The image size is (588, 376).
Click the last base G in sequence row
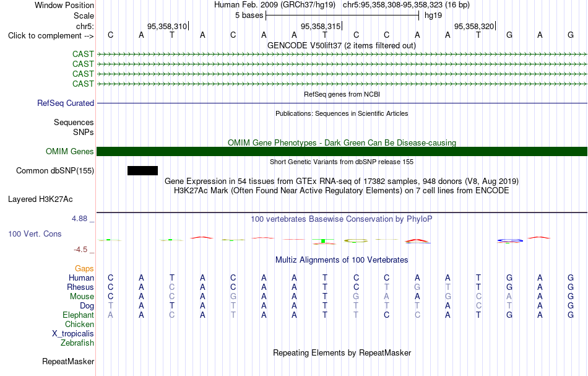571,35
